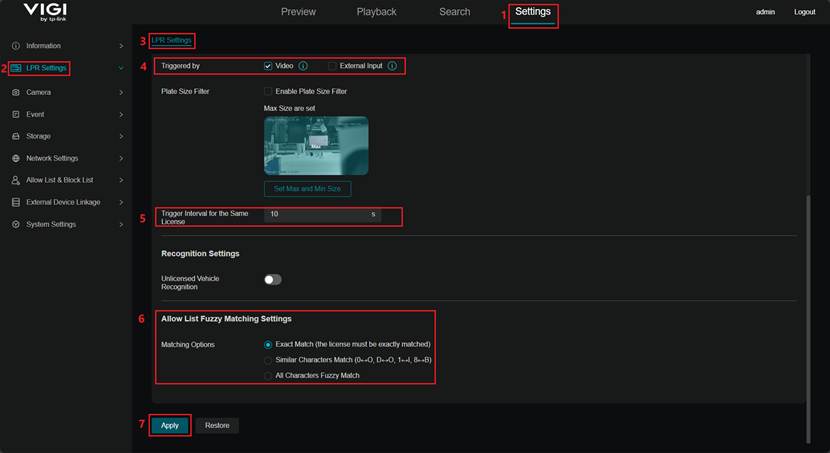Select Exact Match radio option
830x453 pixels.
point(268,345)
